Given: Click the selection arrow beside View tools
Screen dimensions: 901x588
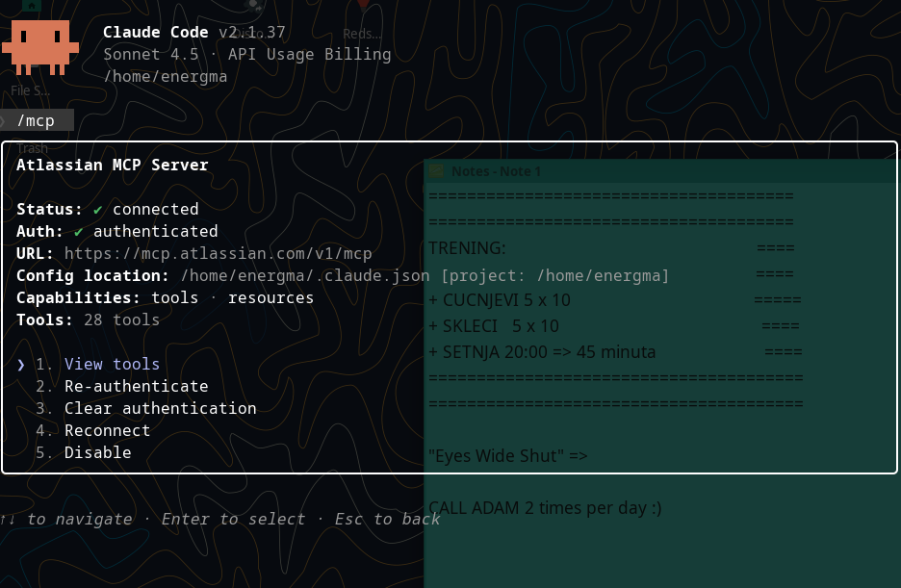Looking at the screenshot, I should tap(21, 365).
